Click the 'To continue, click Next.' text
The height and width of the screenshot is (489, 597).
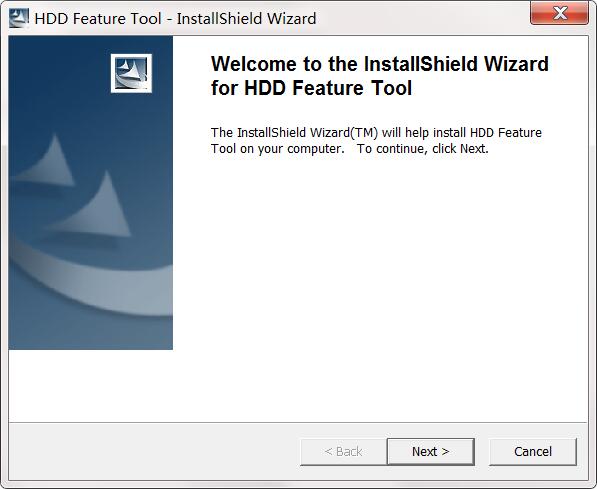coord(422,149)
